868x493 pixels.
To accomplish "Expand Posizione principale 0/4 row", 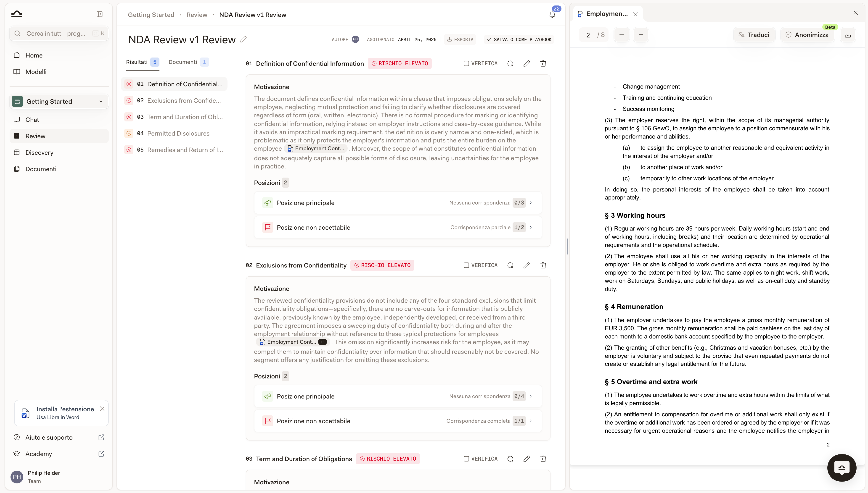I will [x=398, y=396].
